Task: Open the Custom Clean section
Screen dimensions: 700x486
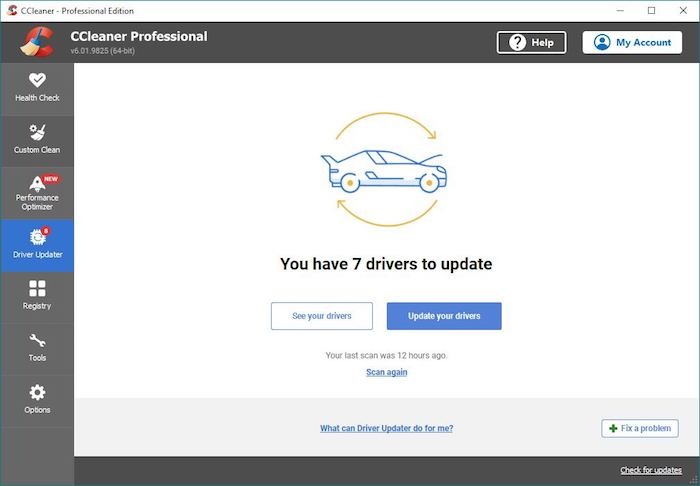Action: 37,140
